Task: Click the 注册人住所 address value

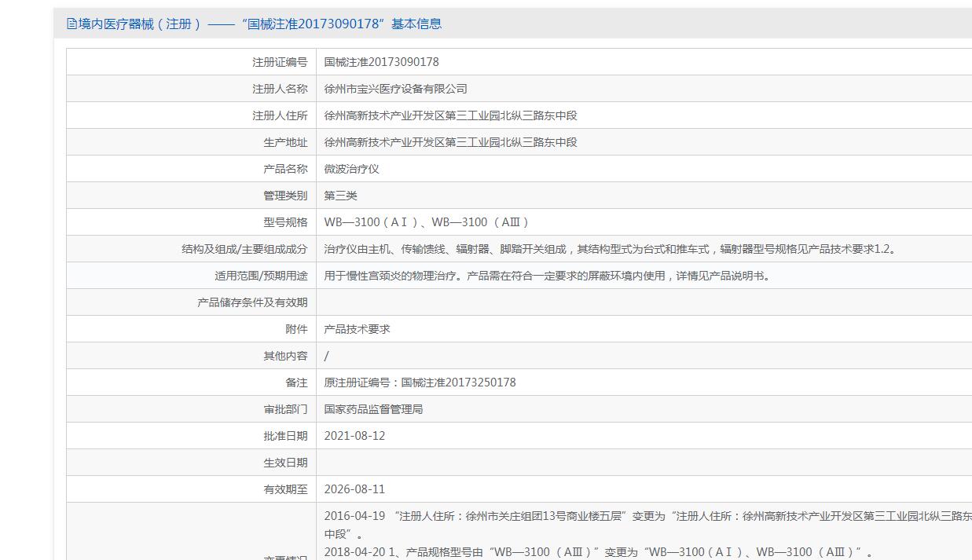Action: pyautogui.click(x=451, y=115)
